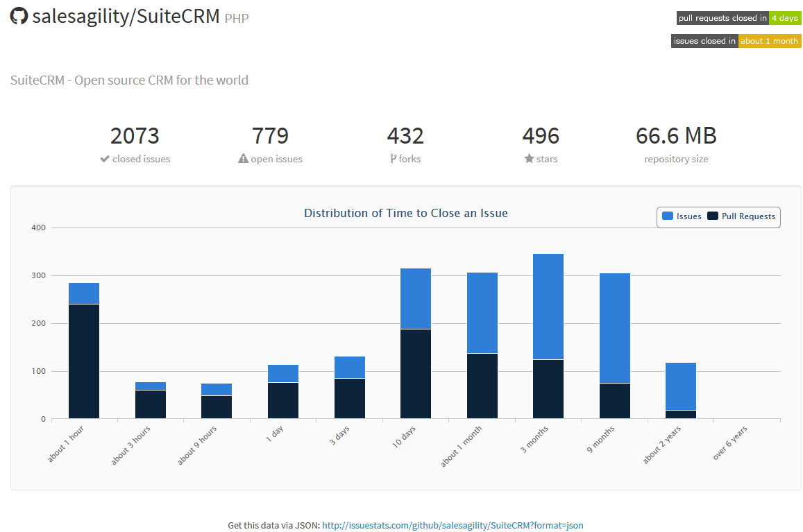Select the 66.6 MB repository size value

(x=676, y=136)
